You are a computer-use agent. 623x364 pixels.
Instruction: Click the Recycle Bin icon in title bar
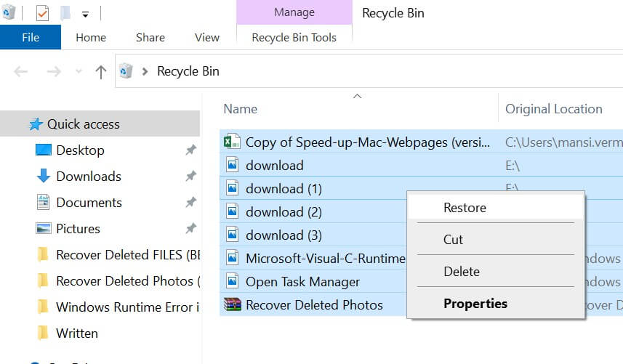point(8,12)
